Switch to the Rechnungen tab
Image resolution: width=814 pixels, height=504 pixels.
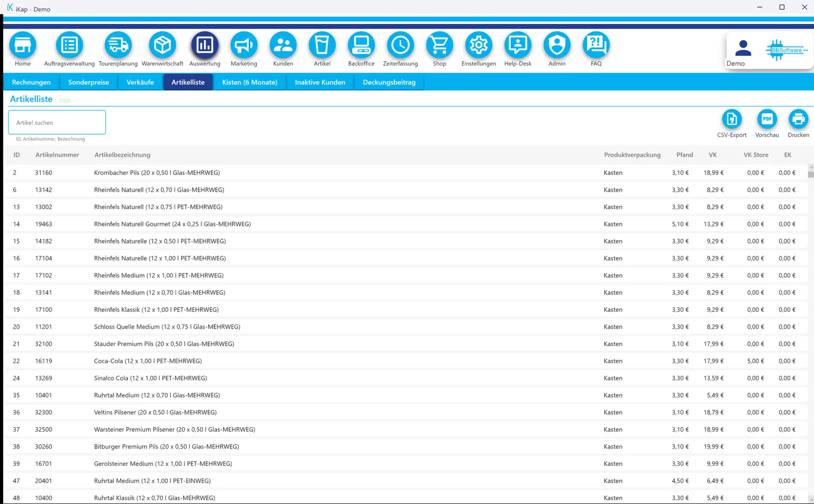point(32,82)
